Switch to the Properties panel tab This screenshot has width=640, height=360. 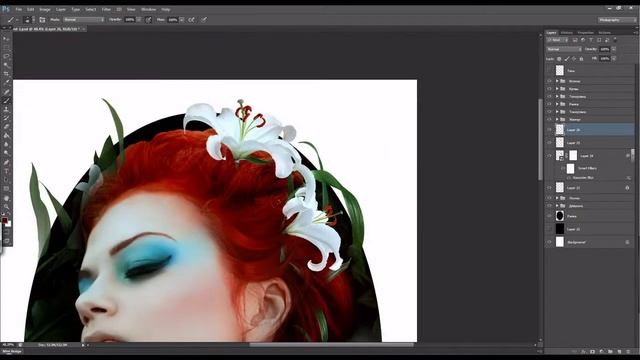[585, 33]
